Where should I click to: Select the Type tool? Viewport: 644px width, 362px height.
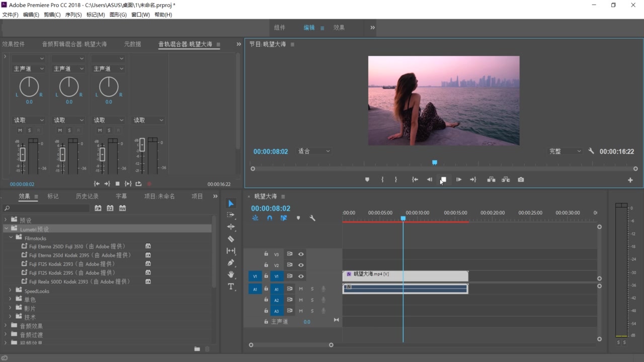coord(231,287)
